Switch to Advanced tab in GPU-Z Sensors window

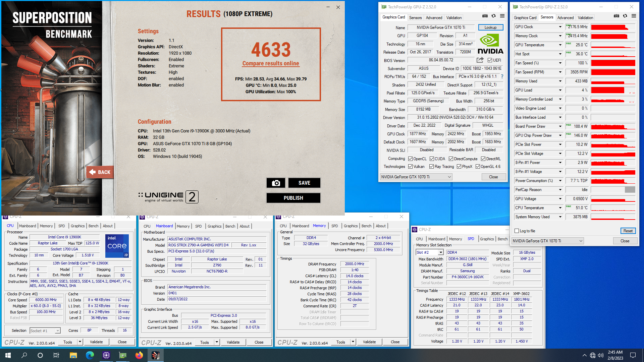[x=566, y=18]
